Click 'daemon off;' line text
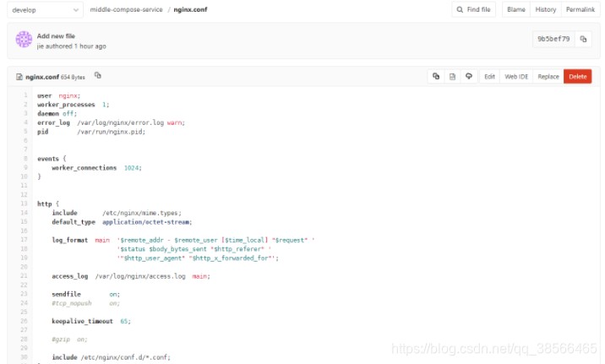This screenshot has width=605, height=364. tap(57, 113)
